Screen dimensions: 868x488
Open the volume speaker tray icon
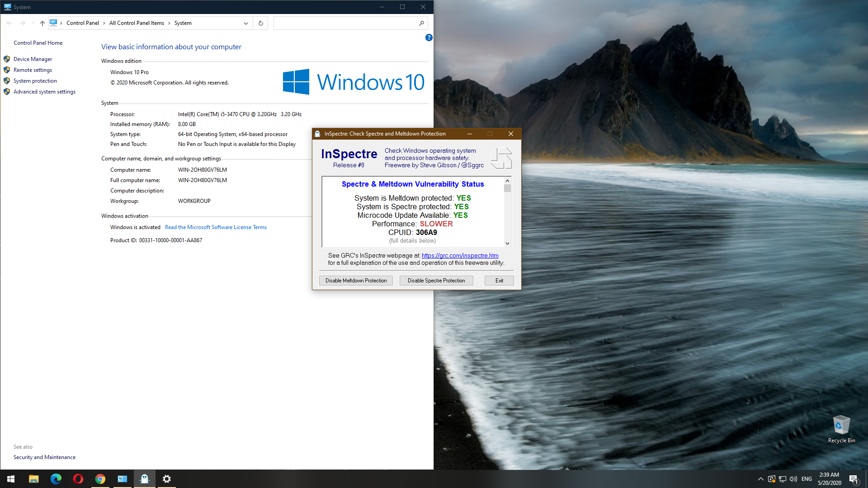tap(793, 479)
